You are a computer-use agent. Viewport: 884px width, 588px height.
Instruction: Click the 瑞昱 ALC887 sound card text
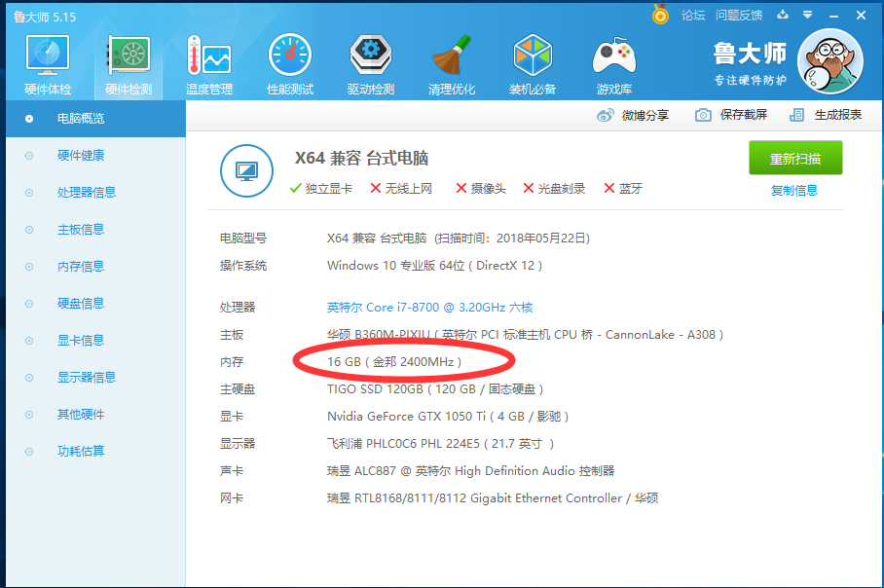point(470,471)
